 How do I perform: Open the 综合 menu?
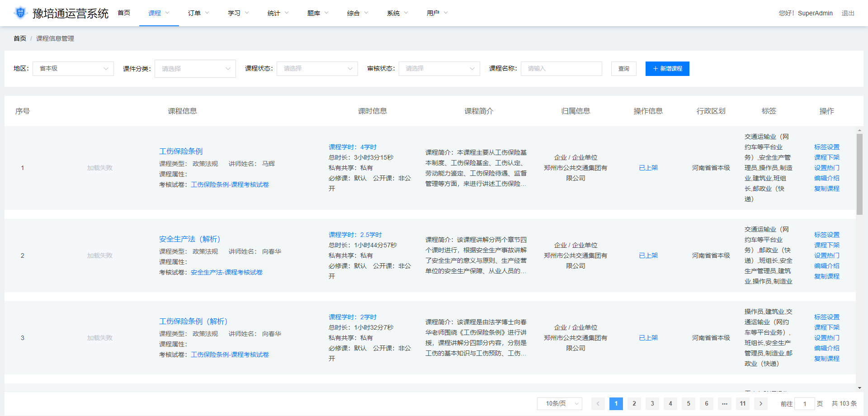coord(358,13)
